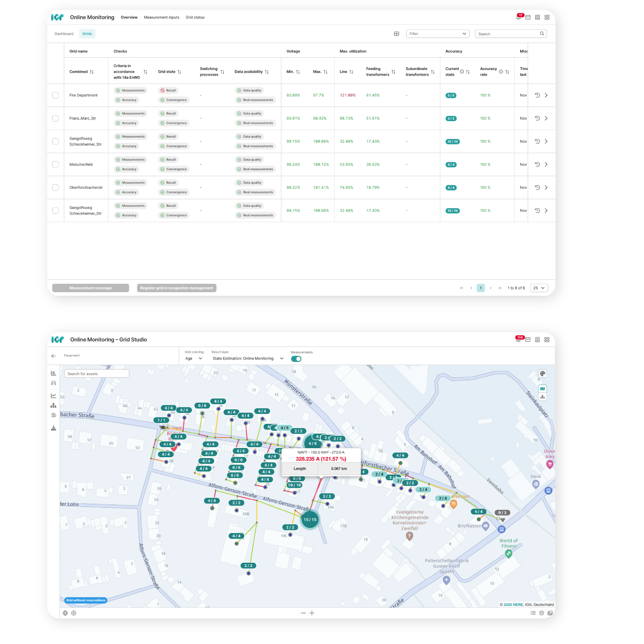Zoom in the map with the plus icon

(312, 613)
